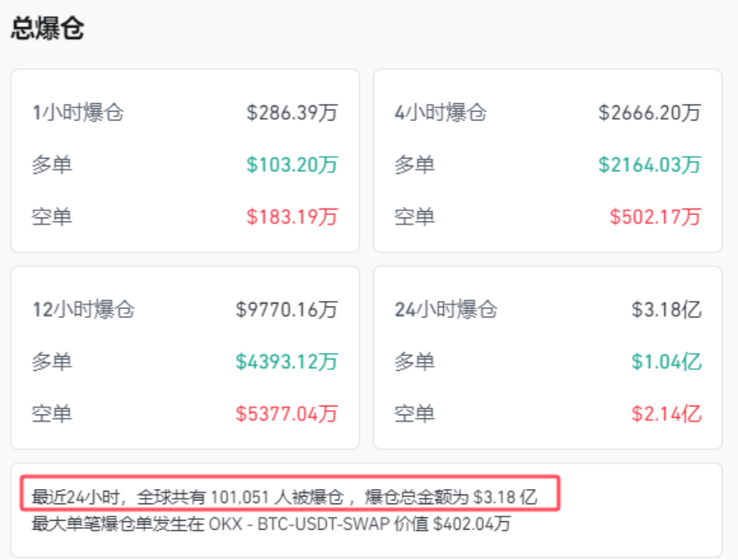Select the 1小时爆仓 label

tap(78, 113)
